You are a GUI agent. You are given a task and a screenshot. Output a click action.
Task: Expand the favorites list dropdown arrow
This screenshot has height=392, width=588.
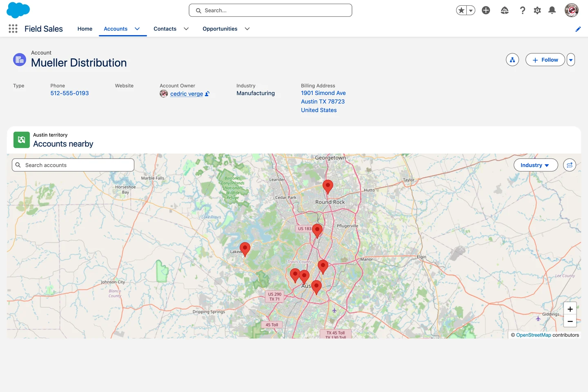(x=471, y=11)
